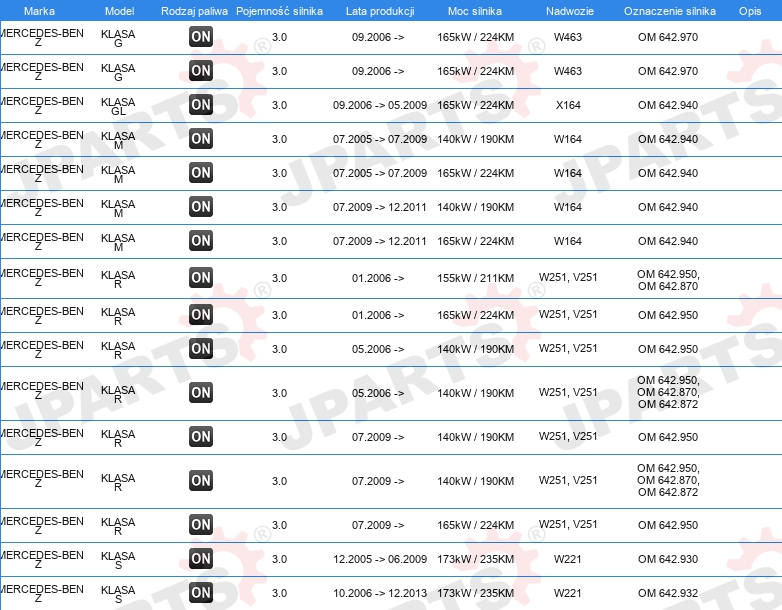Click ON icon in the OM 642.932 row
Viewport: 782px width, 610px height.
click(201, 593)
